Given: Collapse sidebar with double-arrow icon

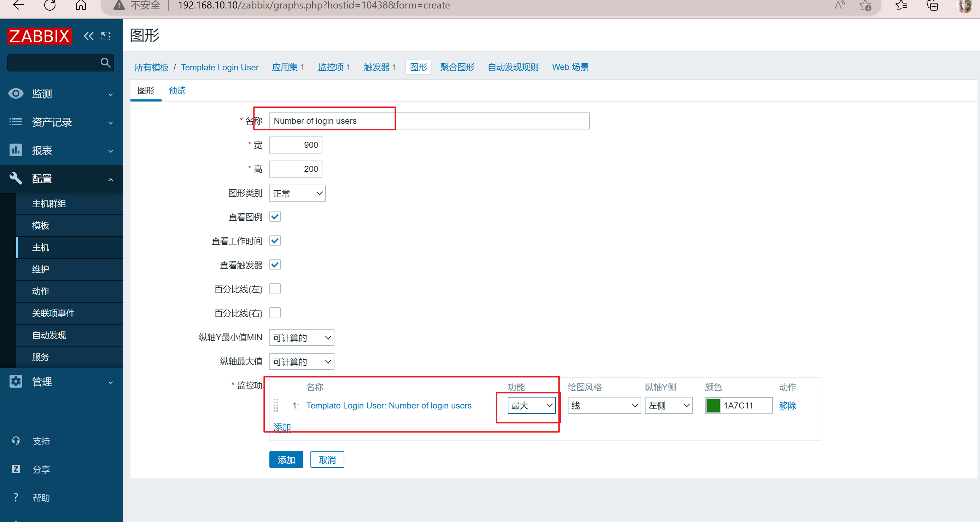Looking at the screenshot, I should [89, 36].
